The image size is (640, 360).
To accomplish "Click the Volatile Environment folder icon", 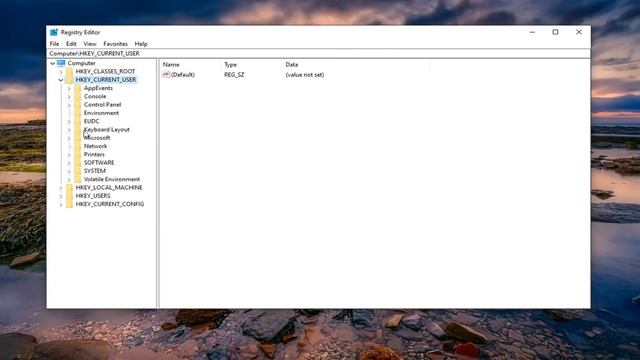I will [x=78, y=179].
